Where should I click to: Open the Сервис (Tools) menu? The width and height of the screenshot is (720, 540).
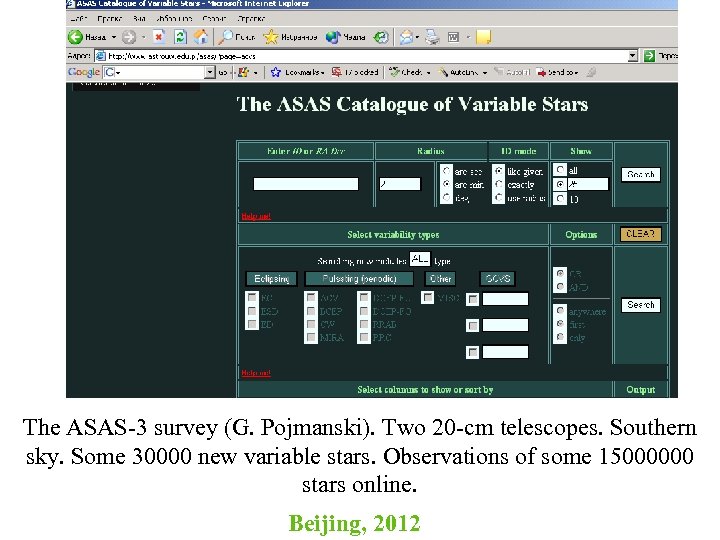[214, 19]
